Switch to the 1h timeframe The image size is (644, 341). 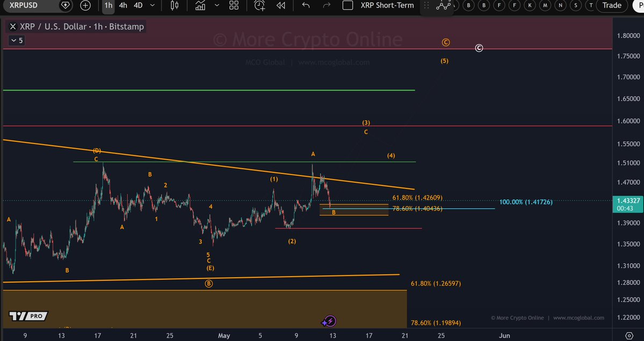[x=108, y=5]
